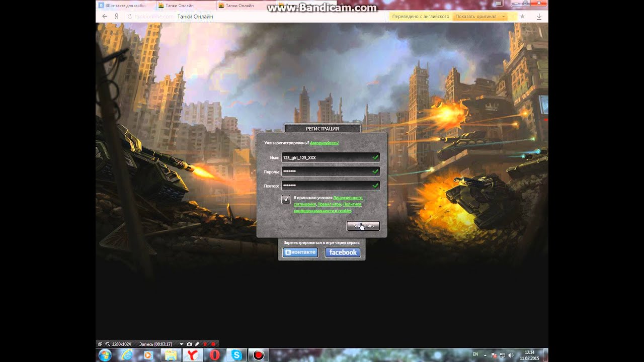Open the media player taskbar icon
The width and height of the screenshot is (644, 362).
pyautogui.click(x=148, y=355)
